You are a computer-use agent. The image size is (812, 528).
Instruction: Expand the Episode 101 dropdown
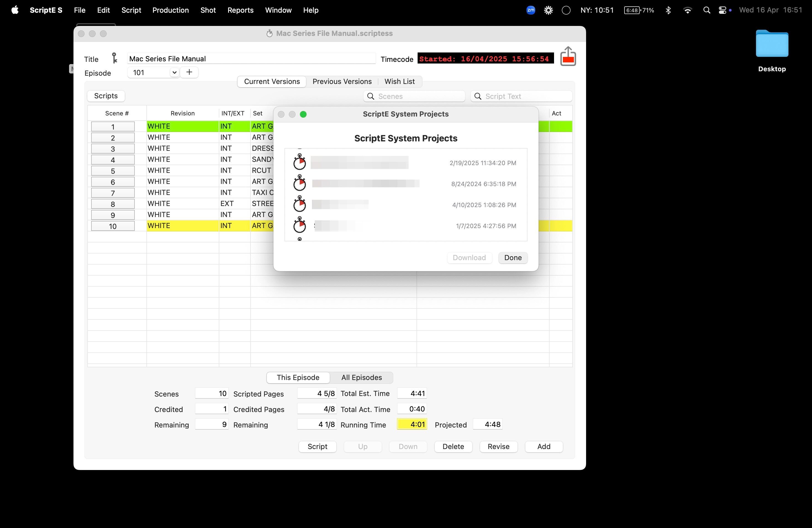174,72
